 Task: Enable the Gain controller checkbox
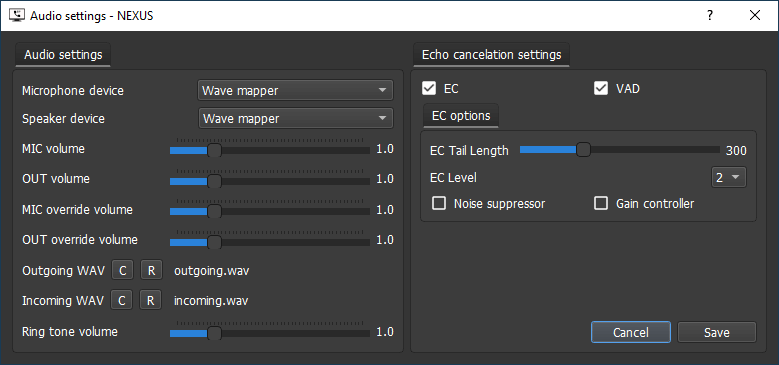click(x=601, y=203)
